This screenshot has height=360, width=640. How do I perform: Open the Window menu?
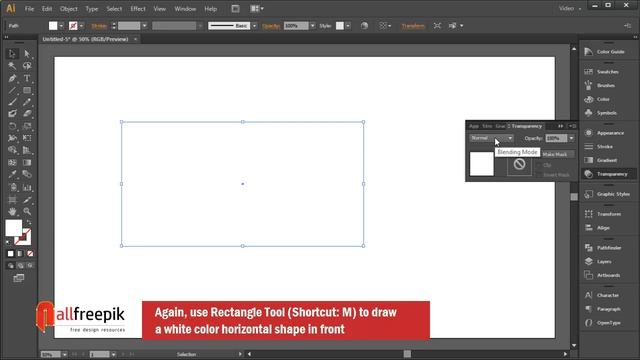pyautogui.click(x=185, y=9)
